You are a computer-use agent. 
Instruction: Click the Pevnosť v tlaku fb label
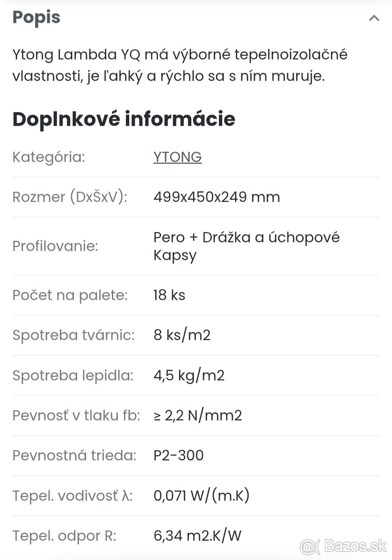pyautogui.click(x=76, y=415)
